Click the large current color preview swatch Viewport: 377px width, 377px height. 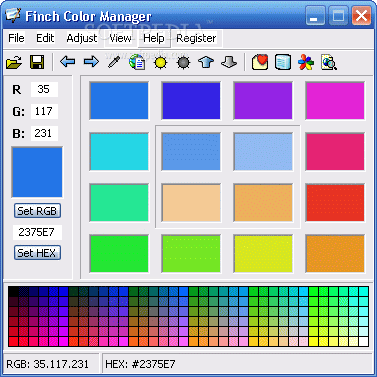tap(37, 172)
